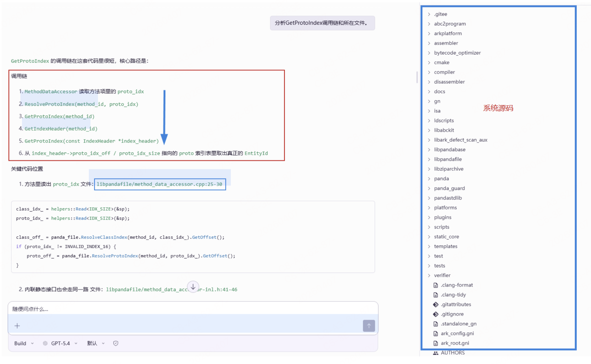
Task: Select the user prompt message bubble
Action: tap(322, 23)
